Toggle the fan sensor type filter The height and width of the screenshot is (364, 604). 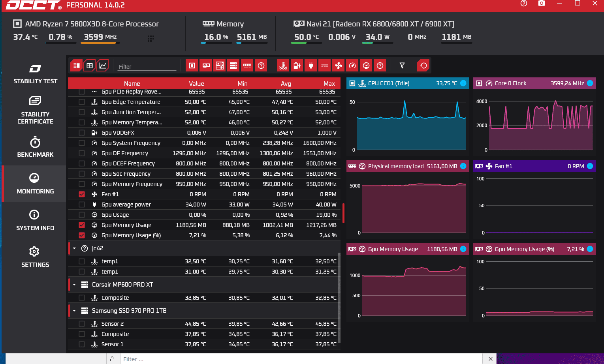click(339, 66)
